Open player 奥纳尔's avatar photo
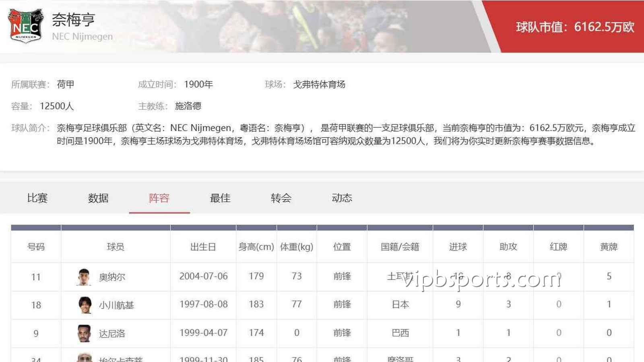This screenshot has width=644, height=362. (x=84, y=277)
